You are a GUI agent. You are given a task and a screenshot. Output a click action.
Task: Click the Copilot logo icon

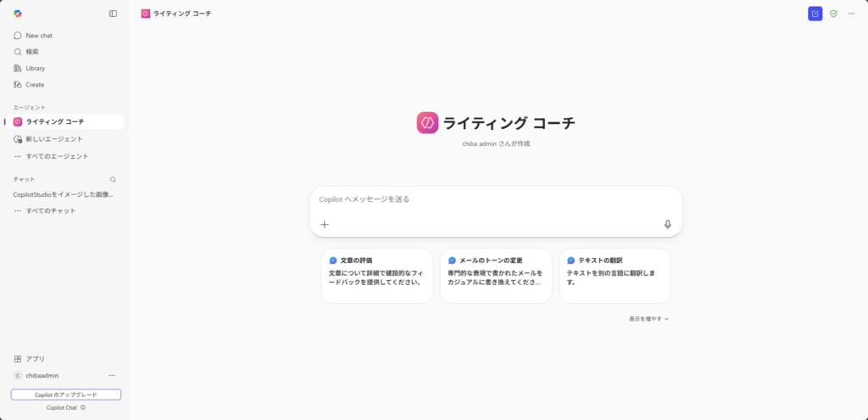tap(18, 14)
